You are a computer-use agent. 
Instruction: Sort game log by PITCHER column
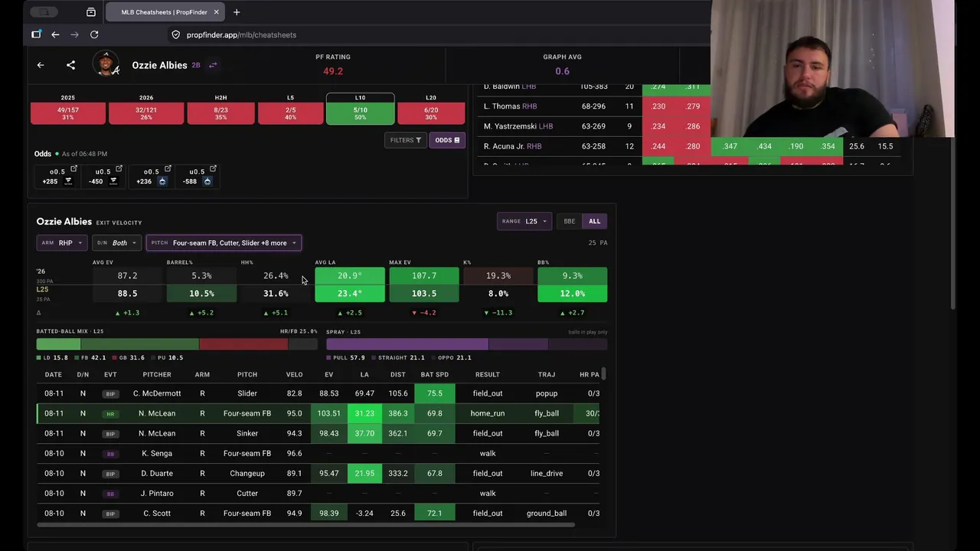(x=157, y=374)
